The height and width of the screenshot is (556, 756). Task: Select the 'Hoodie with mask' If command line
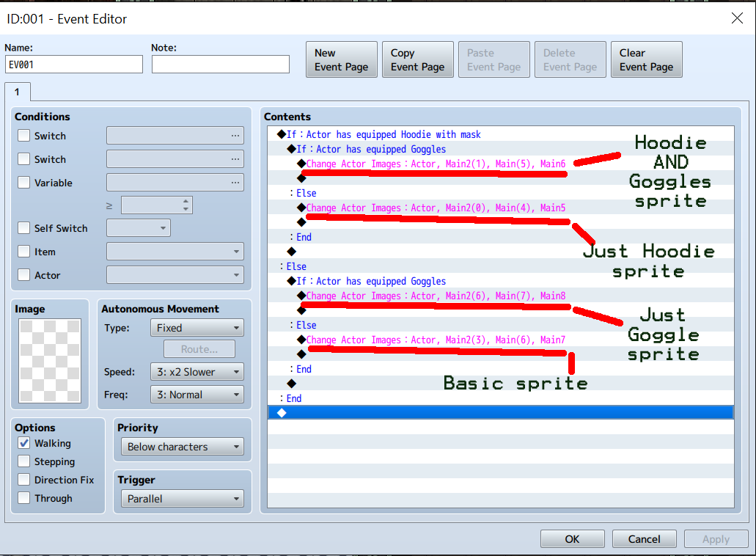(501, 134)
